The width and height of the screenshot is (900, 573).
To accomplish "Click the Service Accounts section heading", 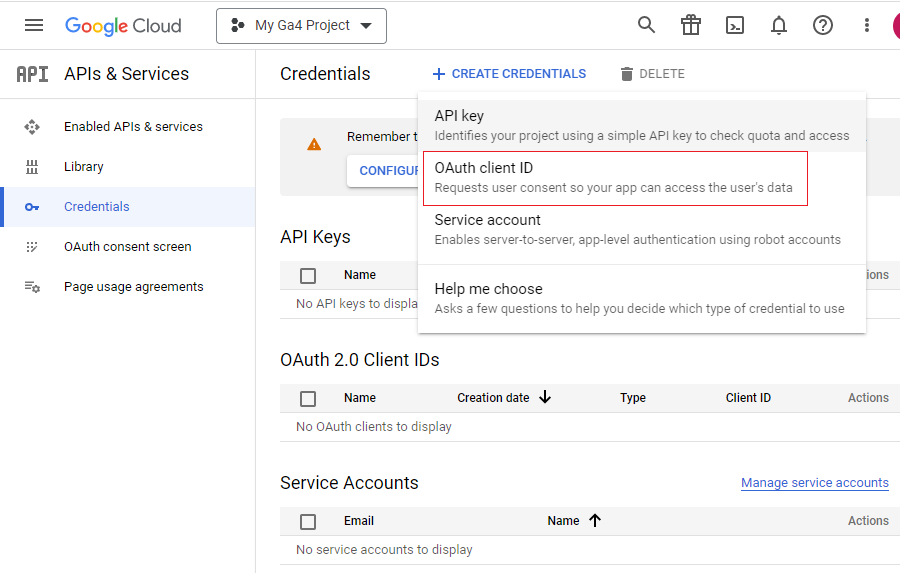I will (349, 483).
